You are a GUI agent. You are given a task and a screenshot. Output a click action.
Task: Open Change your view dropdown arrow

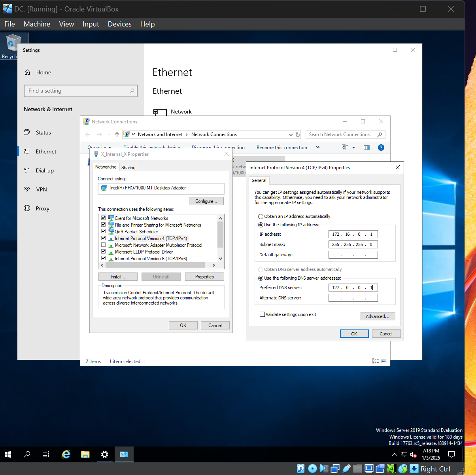(x=353, y=148)
